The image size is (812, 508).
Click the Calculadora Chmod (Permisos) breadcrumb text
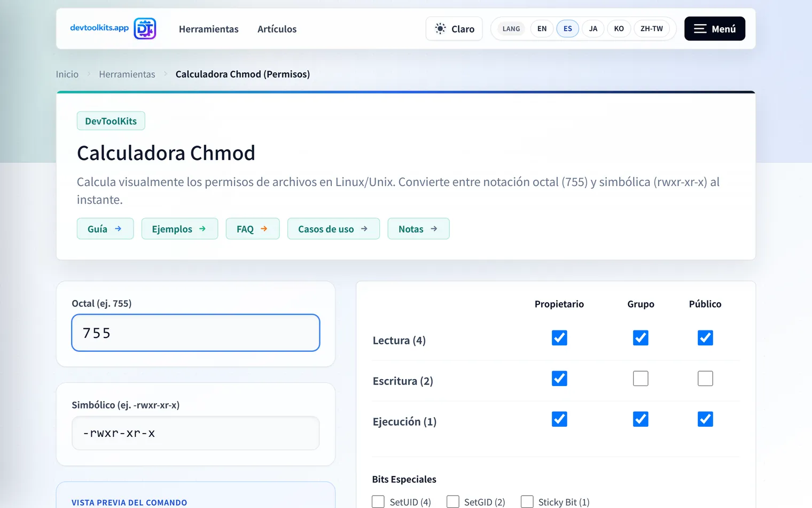point(243,74)
